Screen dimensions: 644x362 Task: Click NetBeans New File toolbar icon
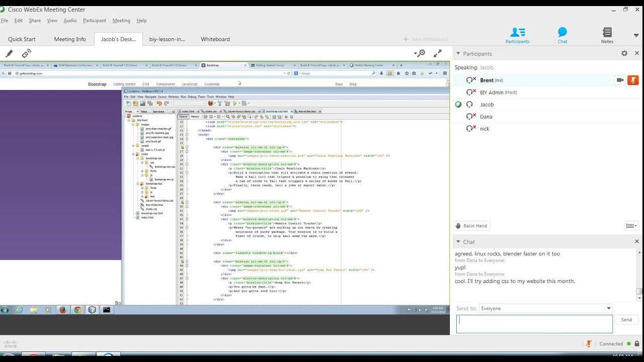[x=129, y=103]
